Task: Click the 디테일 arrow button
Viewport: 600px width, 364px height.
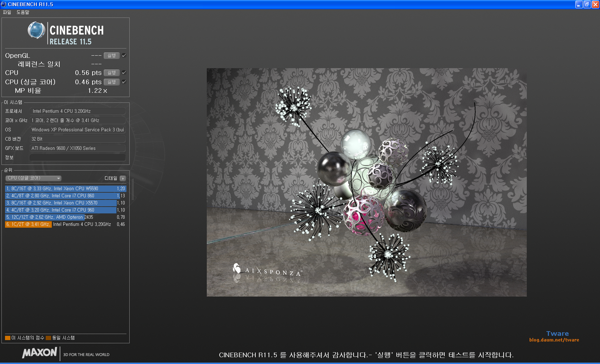Action: pos(123,178)
